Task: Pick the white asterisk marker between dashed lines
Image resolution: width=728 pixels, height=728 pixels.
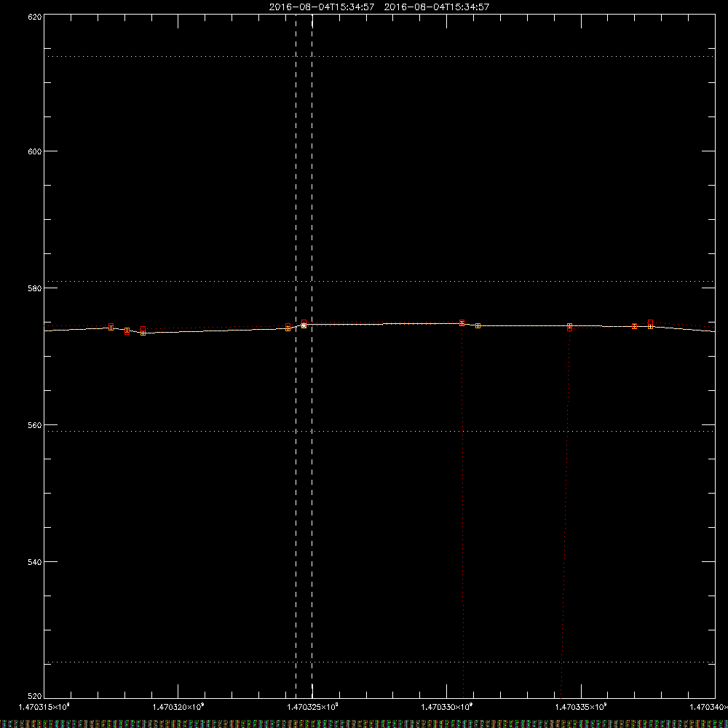Action: click(304, 325)
